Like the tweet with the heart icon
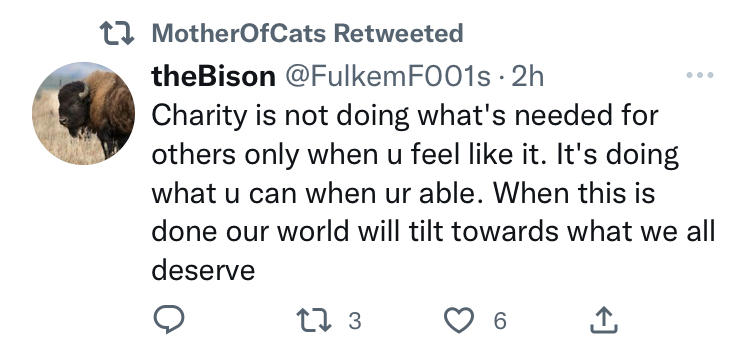This screenshot has height=360, width=750. 459,320
